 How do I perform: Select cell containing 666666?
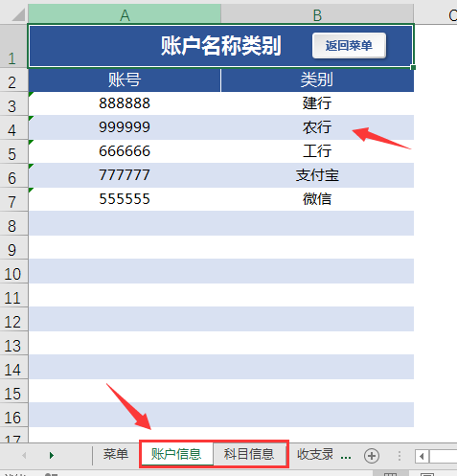125,151
